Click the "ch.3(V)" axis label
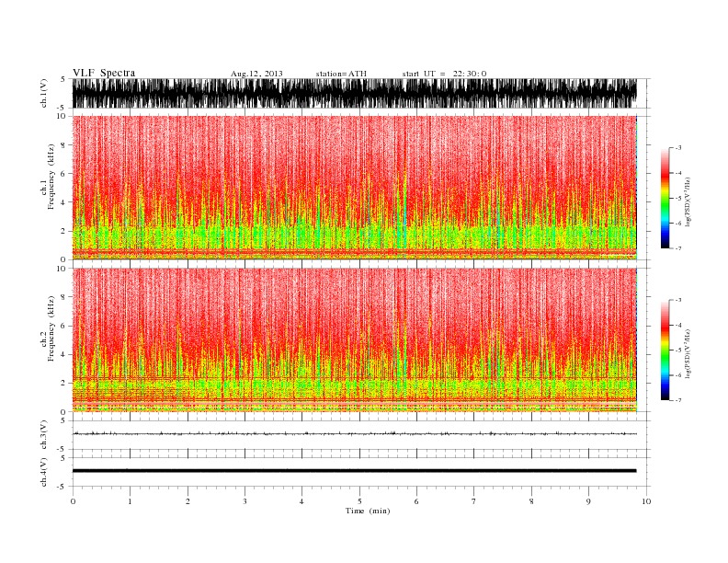728x563 pixels. 44,435
